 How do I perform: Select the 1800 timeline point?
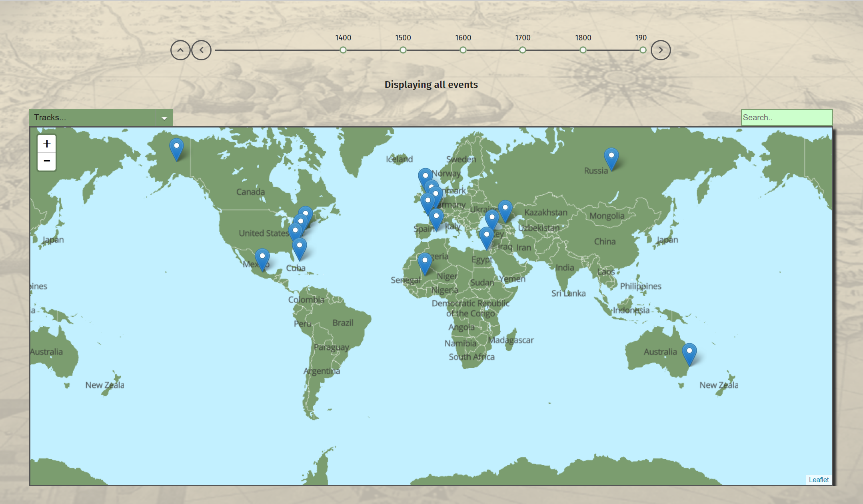583,50
